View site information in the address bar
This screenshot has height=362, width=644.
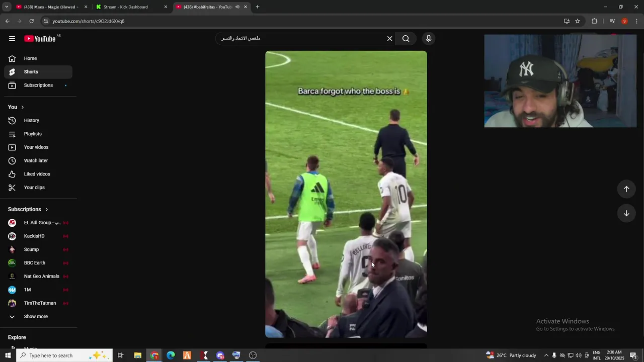pos(46,21)
